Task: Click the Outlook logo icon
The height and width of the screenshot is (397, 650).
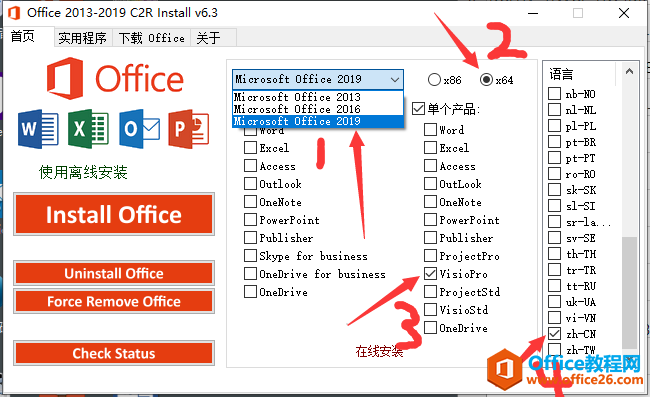Action: coord(139,129)
